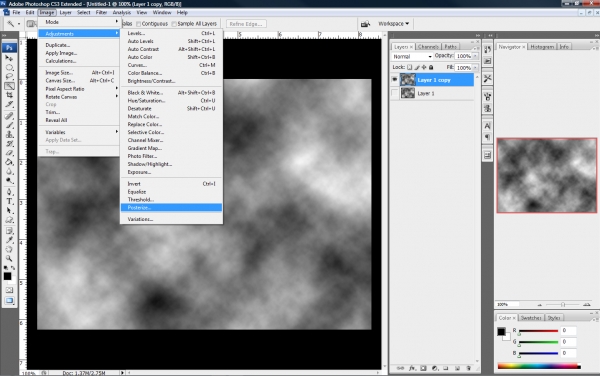Toggle the Contiguous checkbox

(x=139, y=24)
